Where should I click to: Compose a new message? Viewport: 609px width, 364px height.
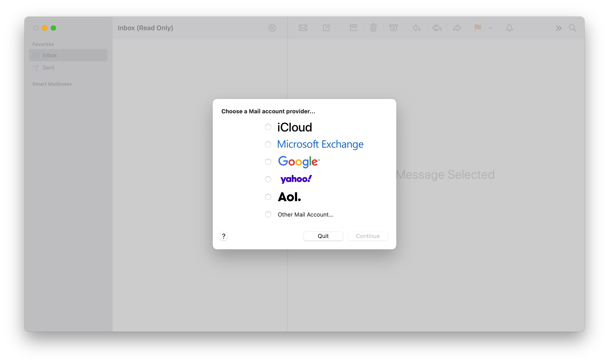click(x=326, y=28)
